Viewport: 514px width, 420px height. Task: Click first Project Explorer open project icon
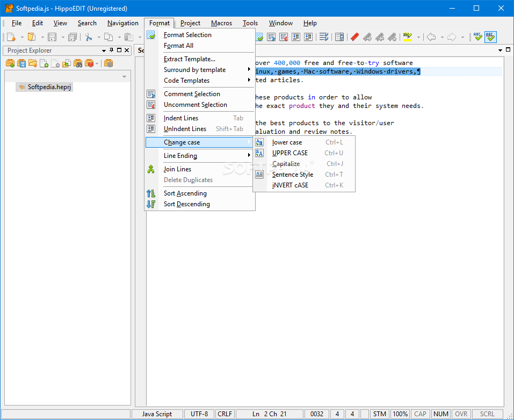tap(10, 63)
